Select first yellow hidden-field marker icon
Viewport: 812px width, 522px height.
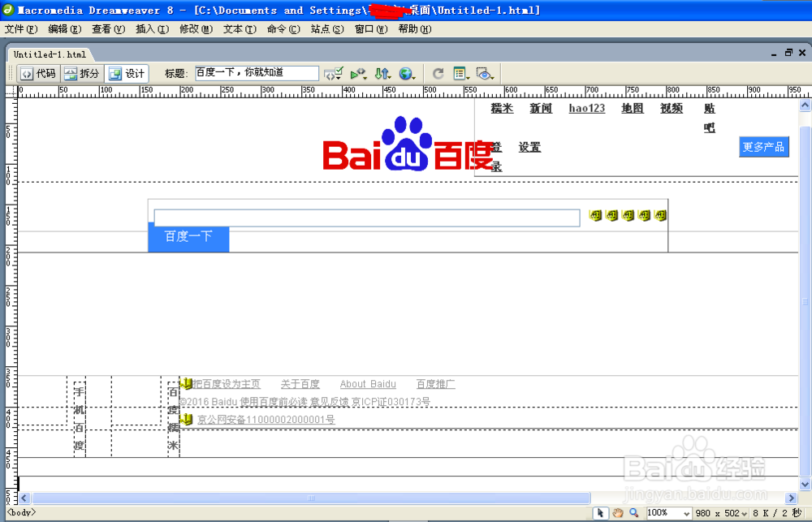click(595, 215)
